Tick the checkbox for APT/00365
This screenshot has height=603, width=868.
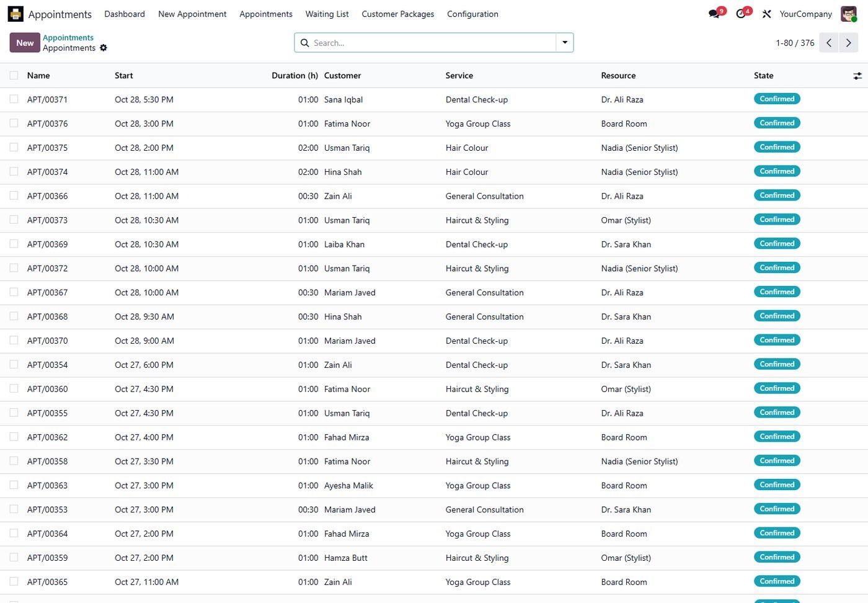(x=14, y=582)
